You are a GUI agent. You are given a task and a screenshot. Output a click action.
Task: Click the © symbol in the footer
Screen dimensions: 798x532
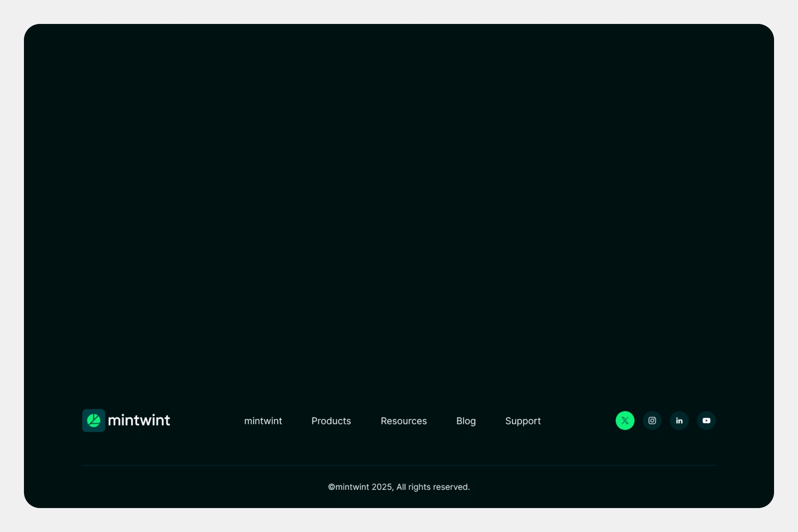331,487
